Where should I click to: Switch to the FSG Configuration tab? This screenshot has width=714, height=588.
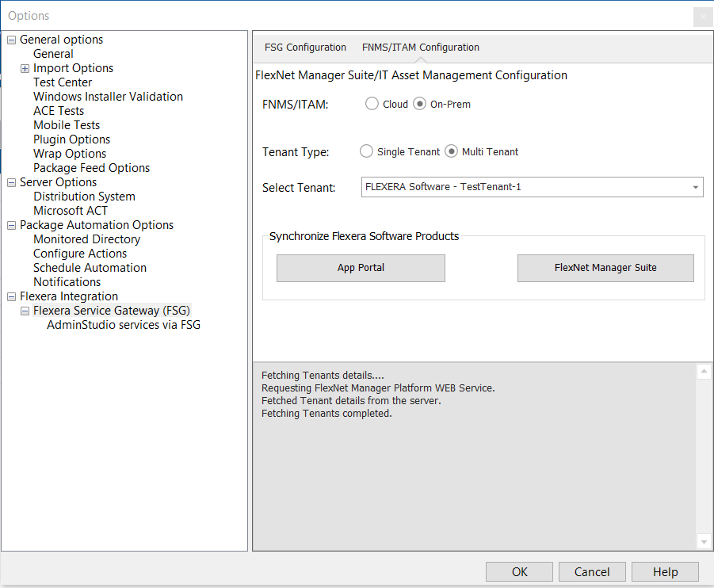coord(305,47)
